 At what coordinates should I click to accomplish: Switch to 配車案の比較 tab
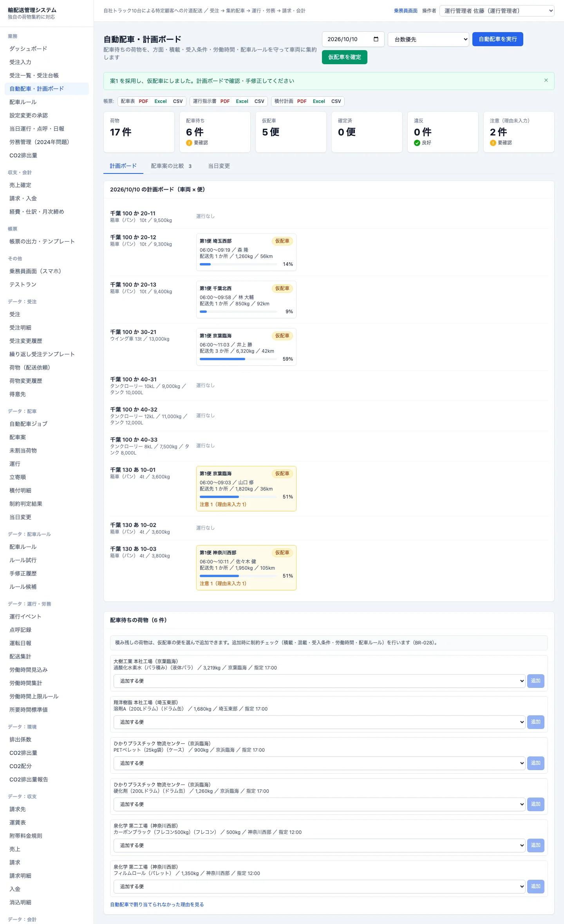pos(172,166)
